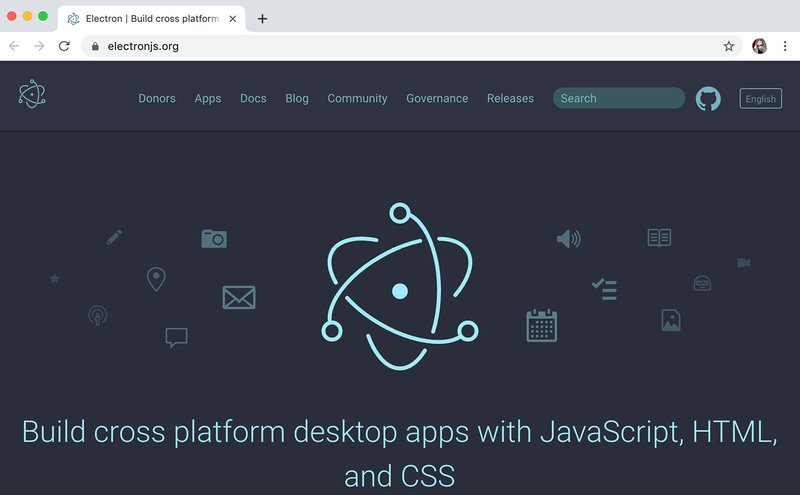Screen dimensions: 800x495
Task: Click the open book icon
Action: 659,238
